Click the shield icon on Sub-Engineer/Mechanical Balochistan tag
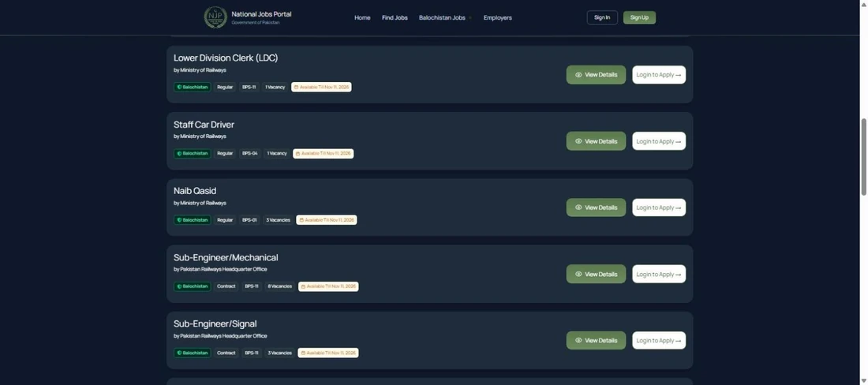Image resolution: width=868 pixels, height=385 pixels. (x=179, y=286)
